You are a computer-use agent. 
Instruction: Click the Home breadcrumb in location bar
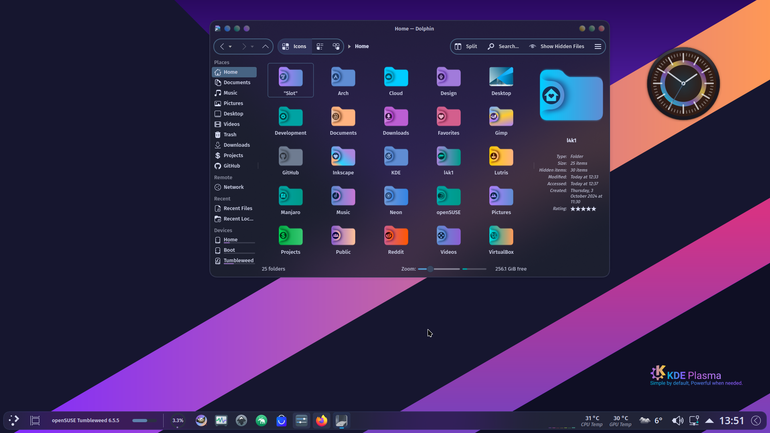click(x=362, y=47)
